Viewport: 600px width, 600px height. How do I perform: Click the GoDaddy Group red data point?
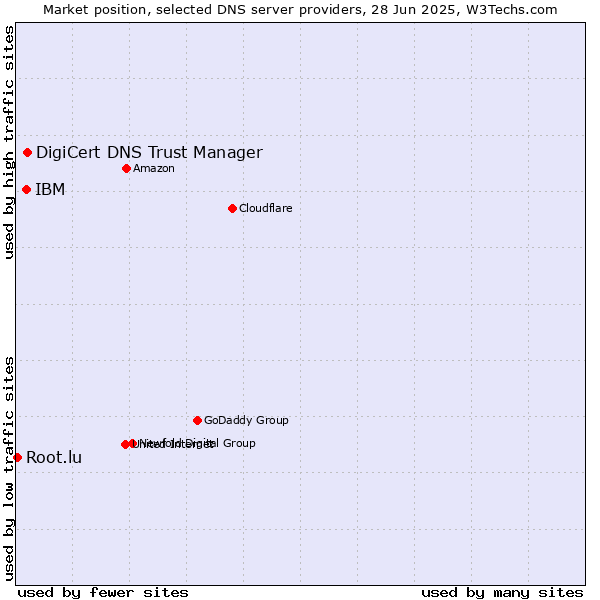click(197, 421)
